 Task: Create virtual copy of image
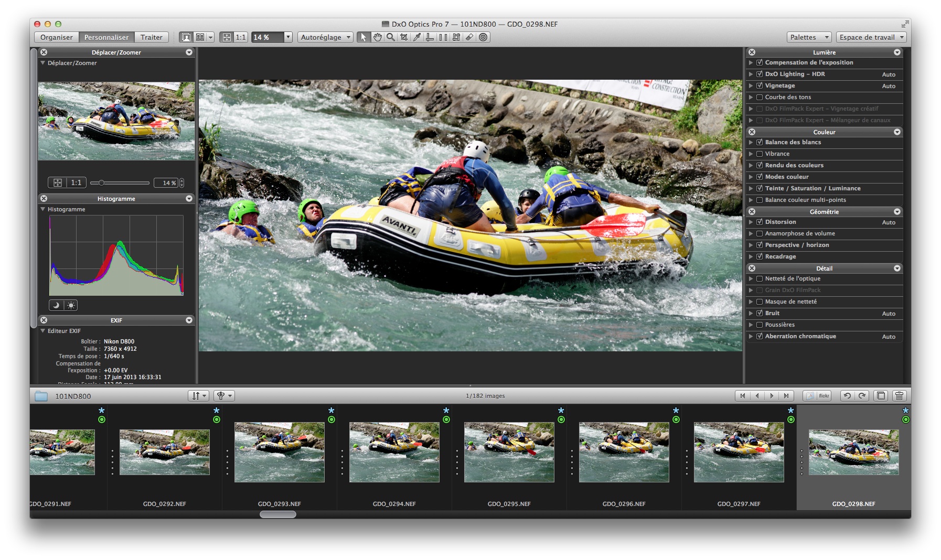pyautogui.click(x=881, y=396)
